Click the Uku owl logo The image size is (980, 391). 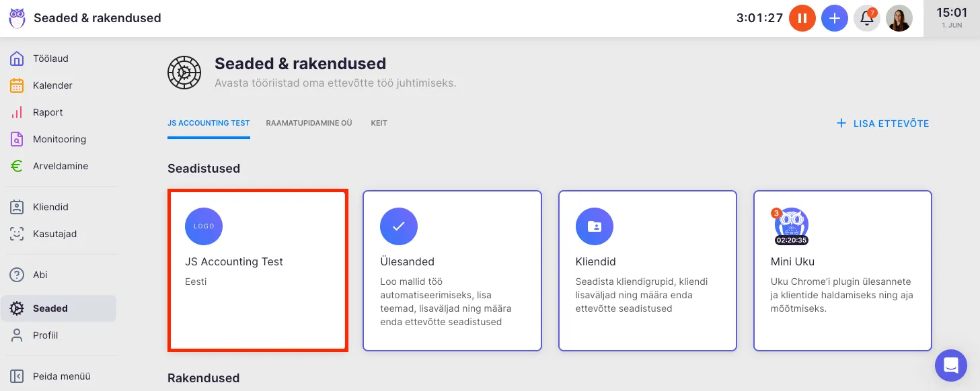tap(17, 18)
